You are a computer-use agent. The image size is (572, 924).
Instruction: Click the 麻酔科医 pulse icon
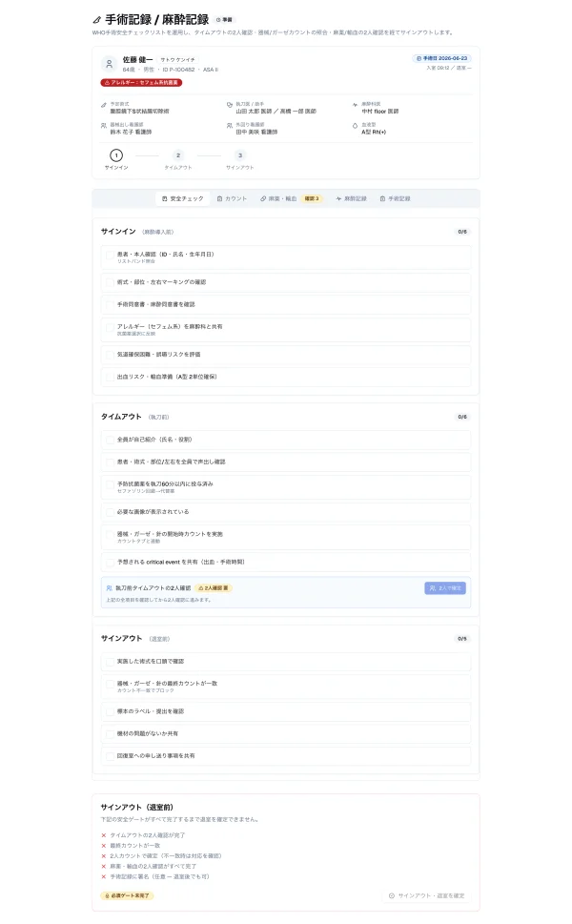[x=356, y=105]
